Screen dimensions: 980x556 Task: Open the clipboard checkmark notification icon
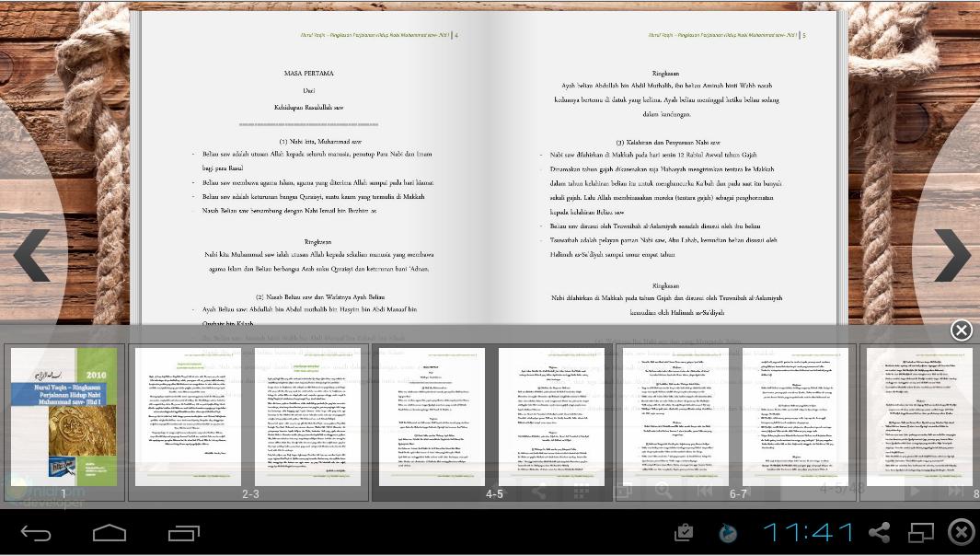(684, 533)
